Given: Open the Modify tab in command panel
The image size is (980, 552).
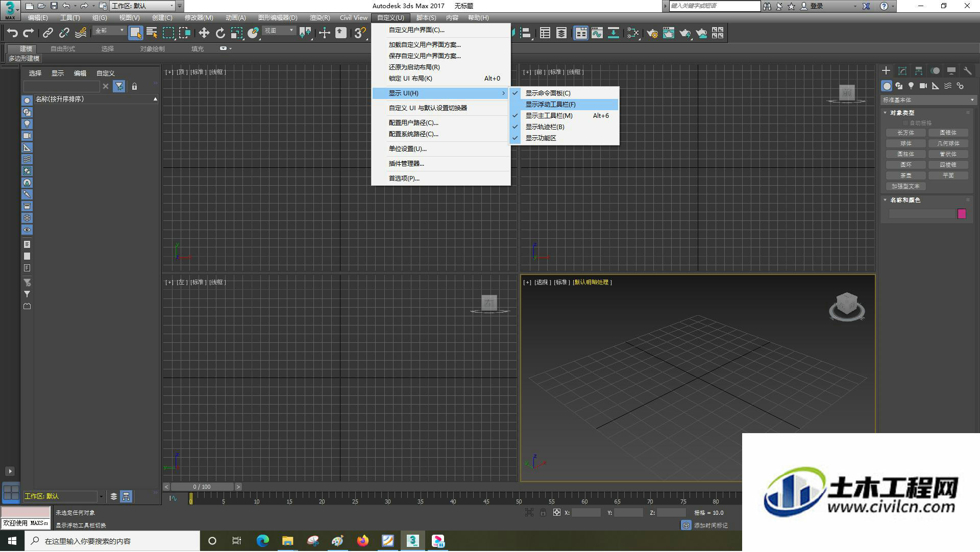Looking at the screenshot, I should pyautogui.click(x=902, y=71).
